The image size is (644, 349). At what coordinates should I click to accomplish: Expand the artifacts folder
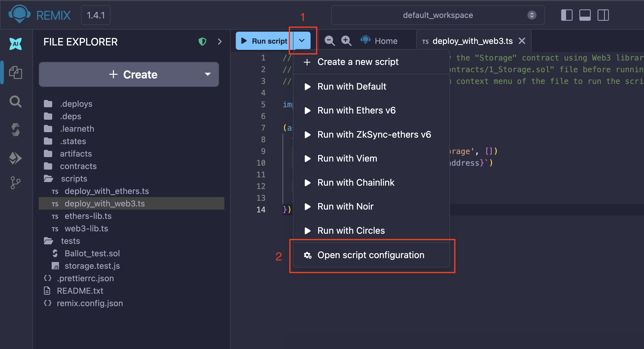68,154
